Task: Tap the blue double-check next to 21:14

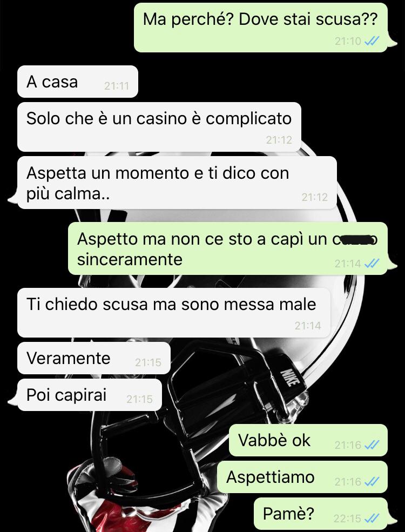Action: tap(372, 264)
